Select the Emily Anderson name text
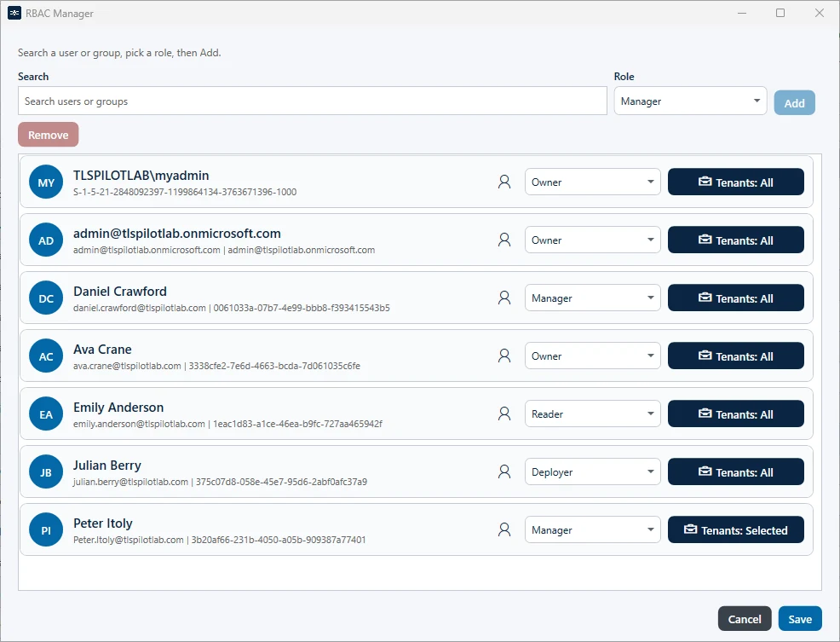 pos(118,407)
